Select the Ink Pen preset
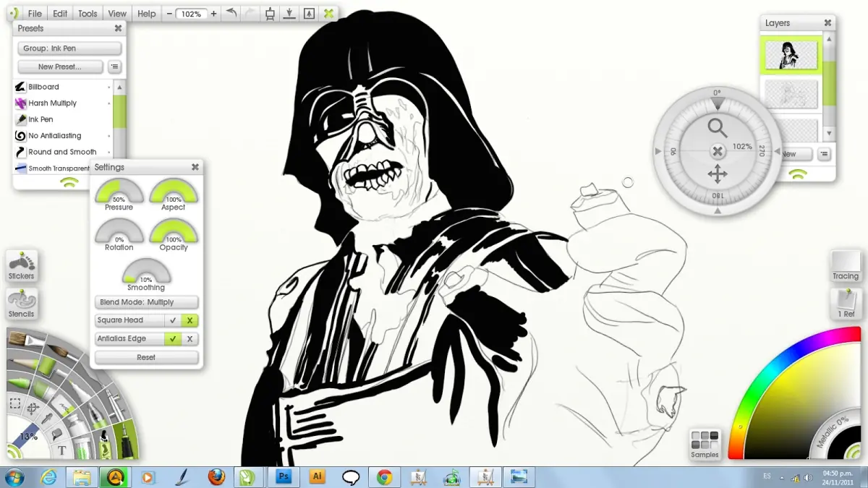Image resolution: width=868 pixels, height=488 pixels. coord(64,119)
